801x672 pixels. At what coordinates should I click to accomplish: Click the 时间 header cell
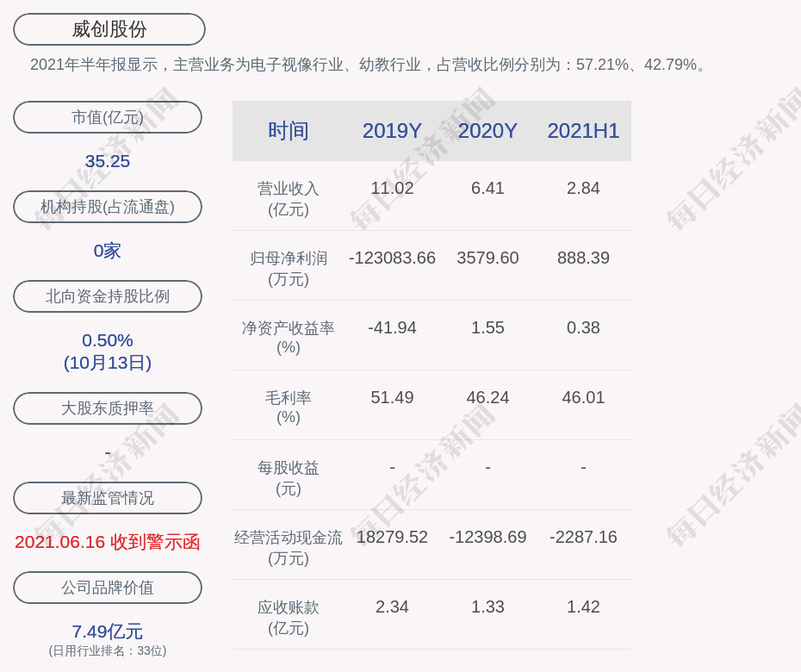tap(289, 131)
